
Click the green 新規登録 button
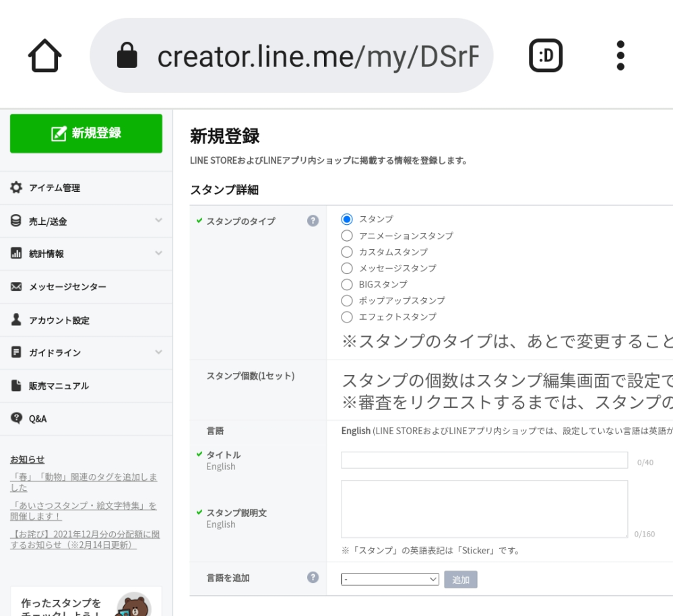pos(86,133)
